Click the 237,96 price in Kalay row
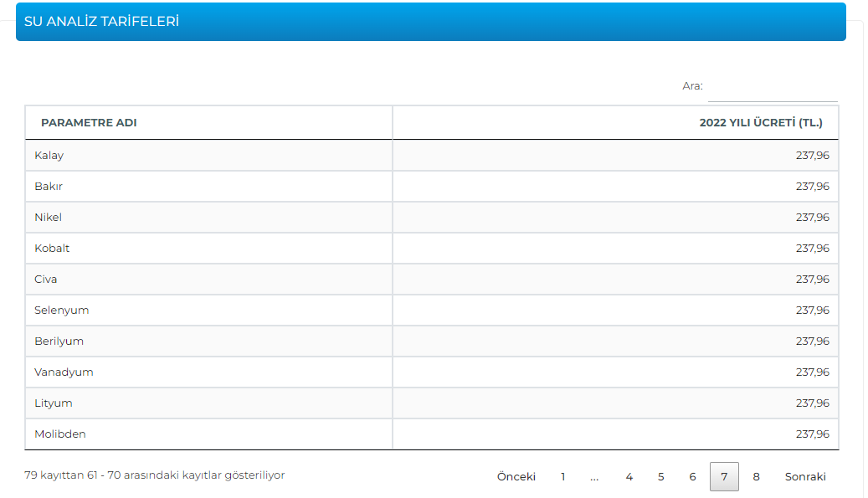 [813, 156]
